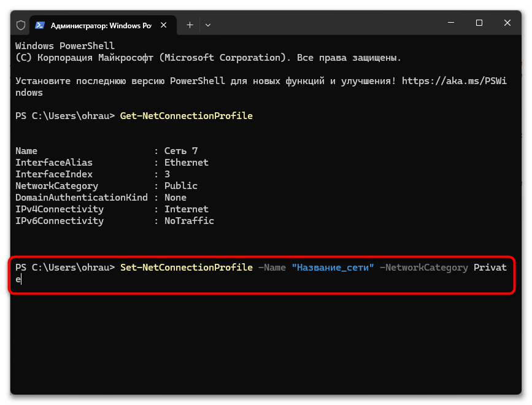Minimize the terminal window
This screenshot has width=532, height=405.
pyautogui.click(x=451, y=23)
